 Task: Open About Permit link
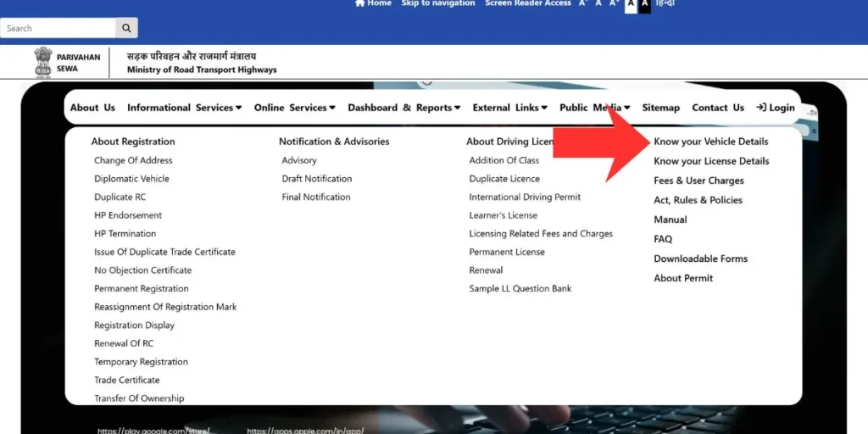pos(683,278)
